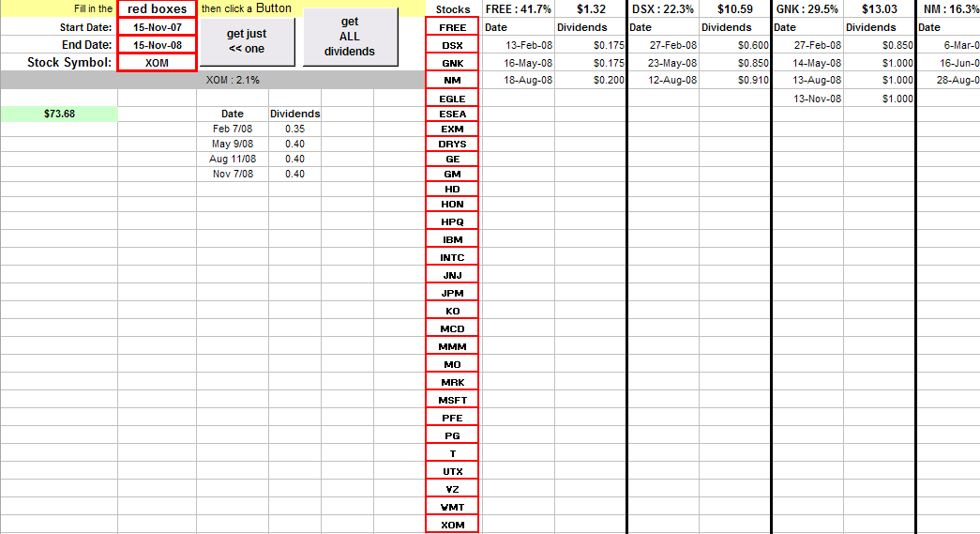This screenshot has width=980, height=534.
Task: Select the EGLE cell in Stocks list
Action: coord(453,99)
